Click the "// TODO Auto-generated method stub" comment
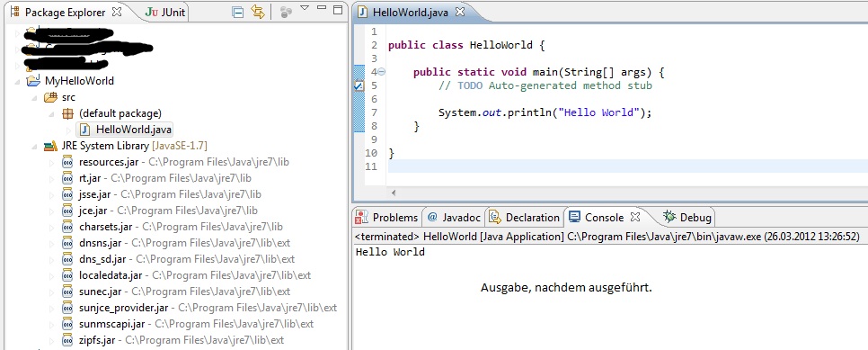This screenshot has width=868, height=350. [x=545, y=86]
